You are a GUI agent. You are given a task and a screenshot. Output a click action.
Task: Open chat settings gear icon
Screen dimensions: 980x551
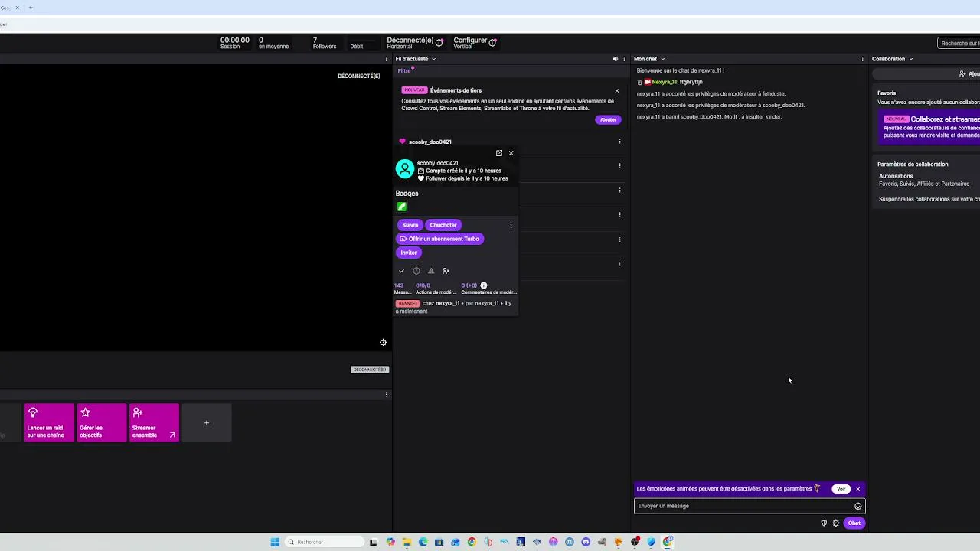click(836, 523)
